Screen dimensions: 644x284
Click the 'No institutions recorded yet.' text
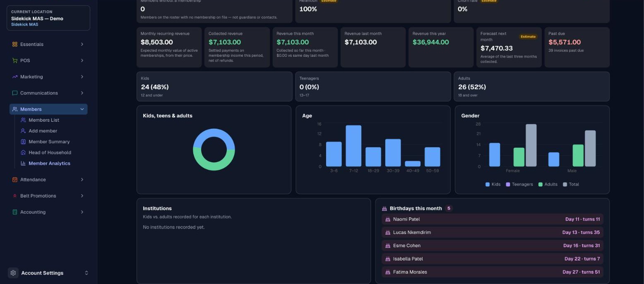174,227
